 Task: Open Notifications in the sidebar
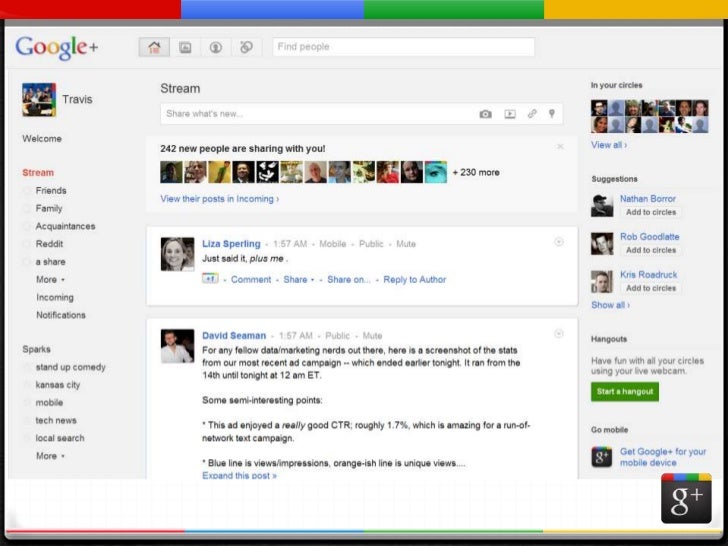[x=61, y=315]
